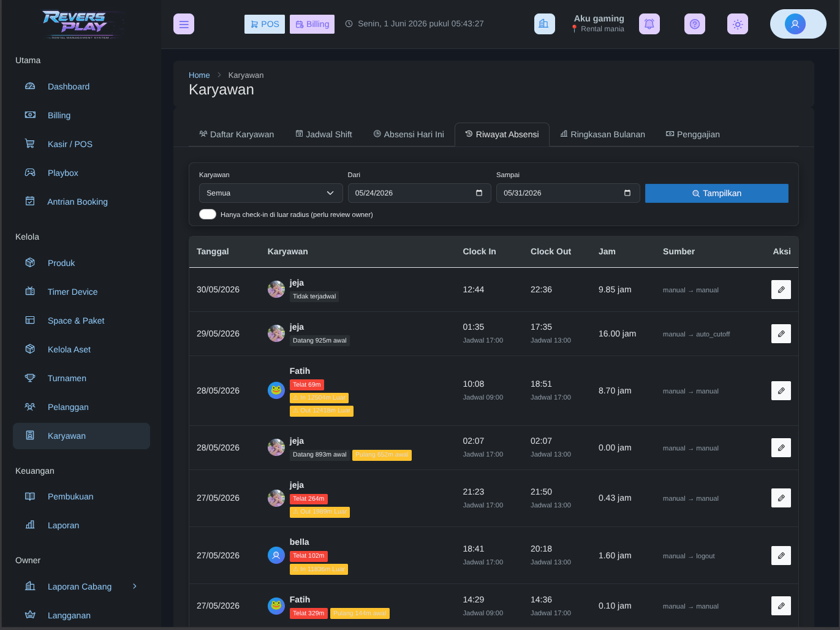Click the Tampilkan button
The image size is (840, 630).
(717, 193)
